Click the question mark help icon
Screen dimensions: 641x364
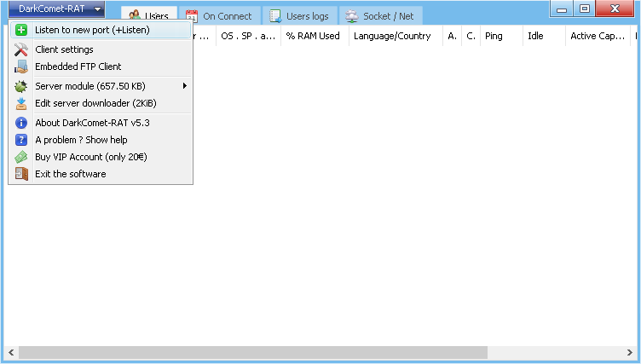click(21, 140)
